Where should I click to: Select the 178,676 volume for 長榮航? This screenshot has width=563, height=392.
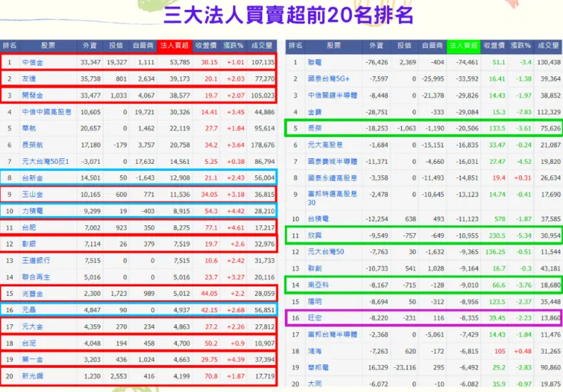pos(263,145)
